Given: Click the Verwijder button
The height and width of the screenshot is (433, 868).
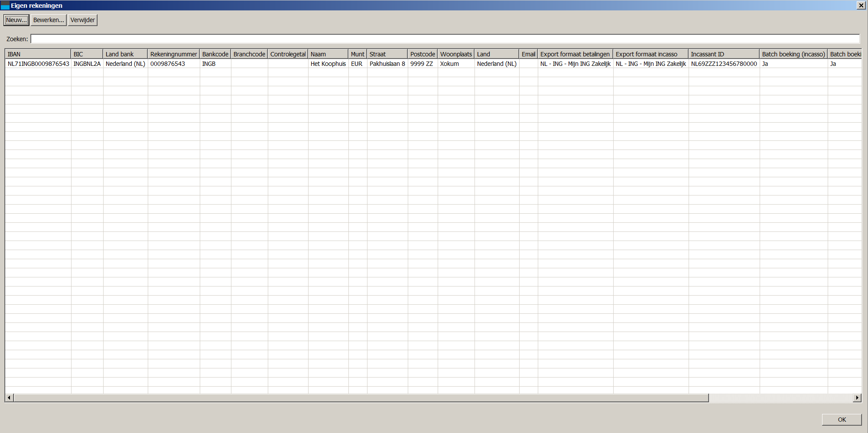Looking at the screenshot, I should (82, 20).
